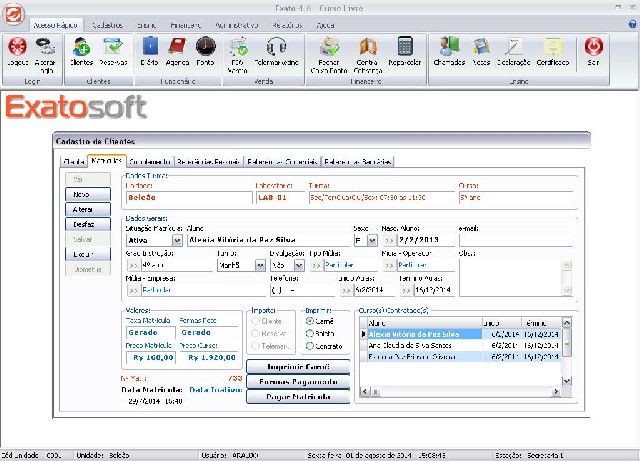This screenshot has width=640, height=461.
Task: Open the Sexo dropdown
Action: tap(372, 241)
